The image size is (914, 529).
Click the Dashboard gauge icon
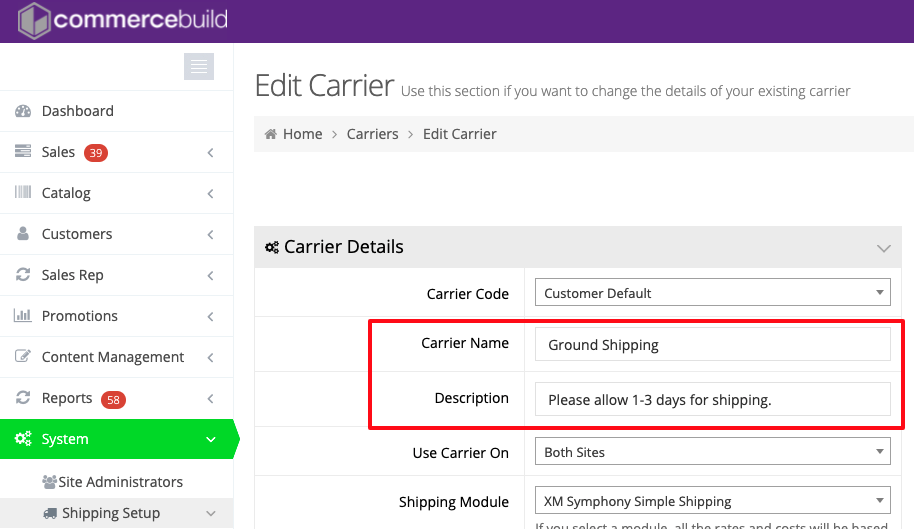(x=23, y=111)
